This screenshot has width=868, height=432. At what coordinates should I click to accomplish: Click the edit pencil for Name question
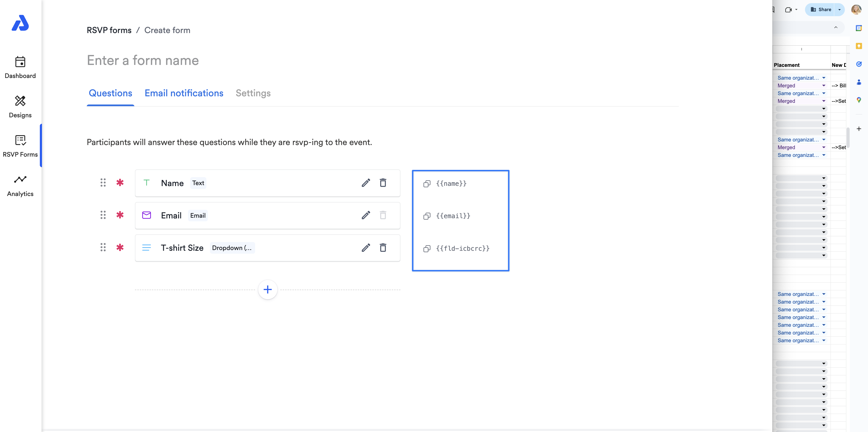click(x=366, y=183)
